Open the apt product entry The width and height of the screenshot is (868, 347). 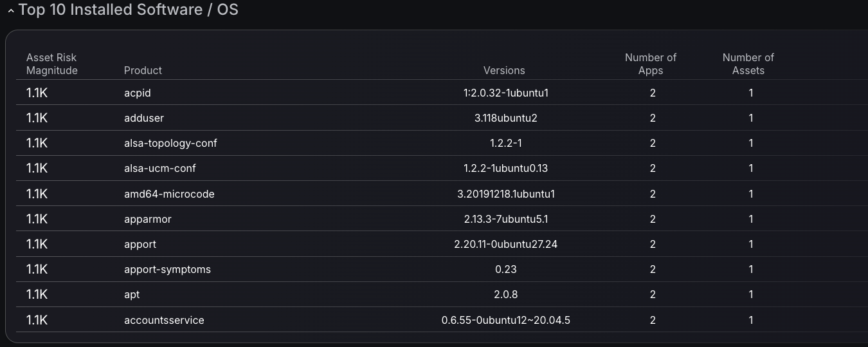132,294
